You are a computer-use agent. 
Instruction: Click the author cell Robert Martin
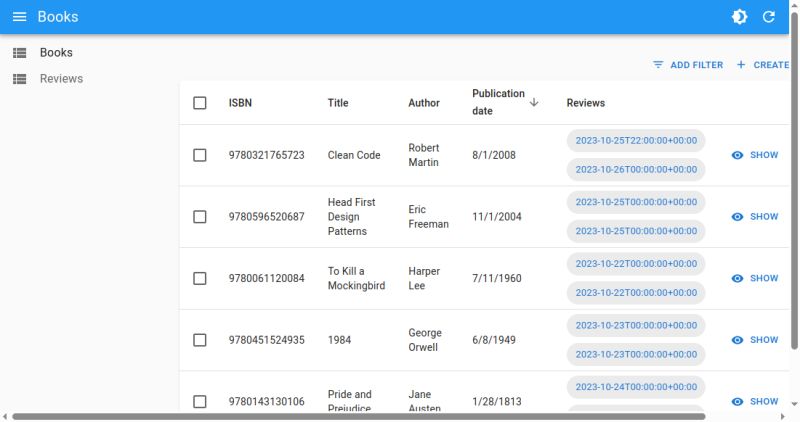click(424, 155)
